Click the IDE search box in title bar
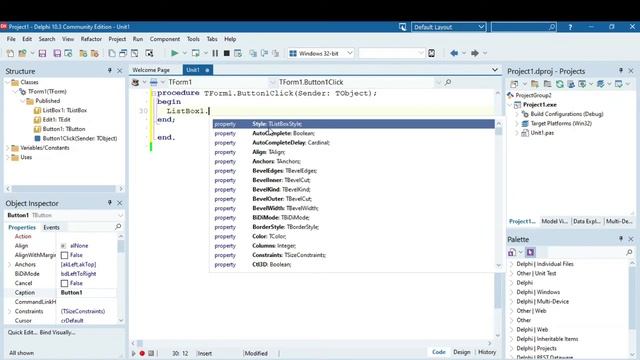The image size is (640, 360). [x=524, y=27]
